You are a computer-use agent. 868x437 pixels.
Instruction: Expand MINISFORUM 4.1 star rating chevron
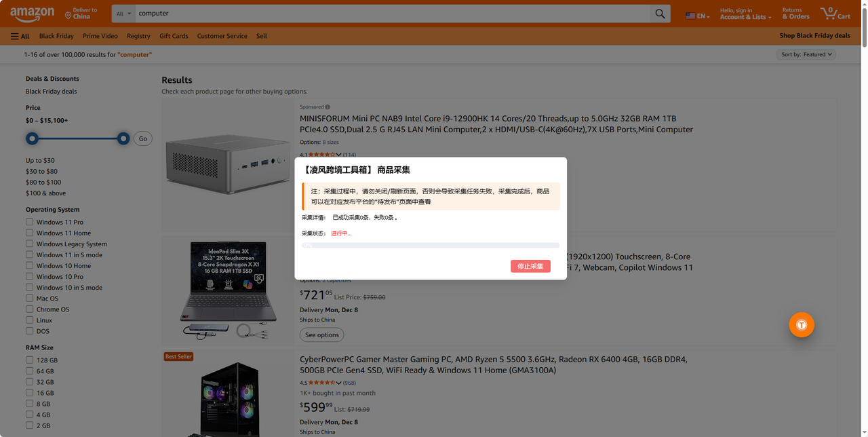tap(339, 155)
